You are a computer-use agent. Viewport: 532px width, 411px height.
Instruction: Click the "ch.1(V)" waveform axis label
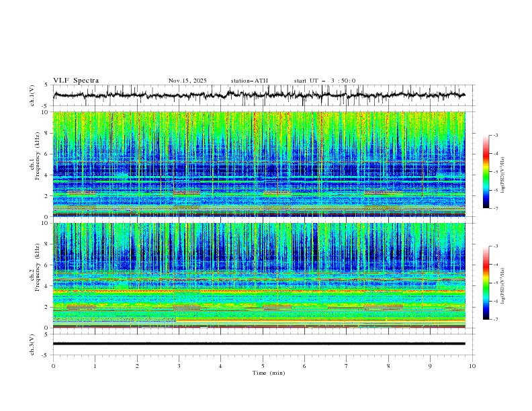click(x=32, y=95)
